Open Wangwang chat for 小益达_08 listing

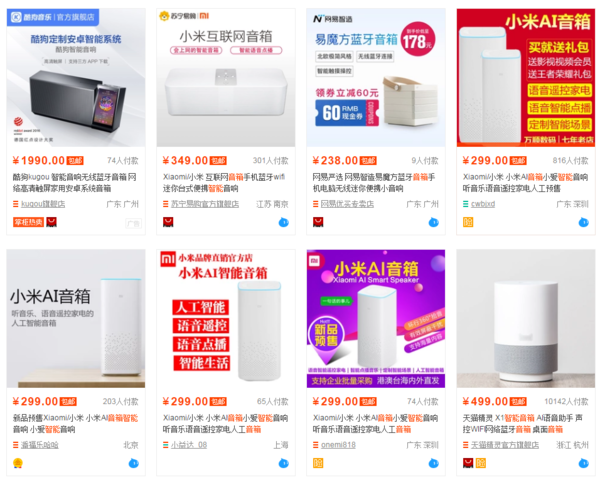pyautogui.click(x=284, y=463)
